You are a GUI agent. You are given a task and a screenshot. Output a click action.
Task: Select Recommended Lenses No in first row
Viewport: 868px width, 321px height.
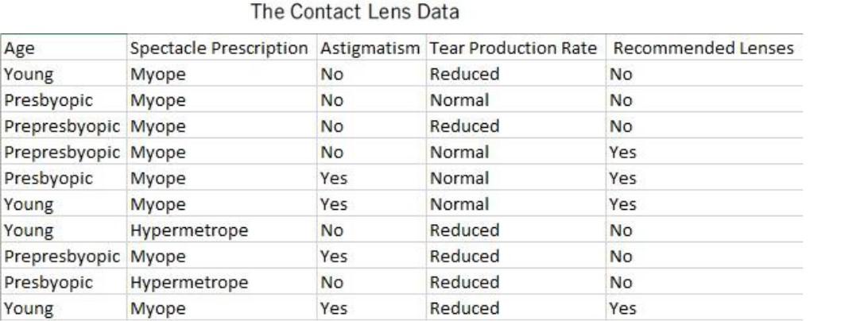click(704, 74)
